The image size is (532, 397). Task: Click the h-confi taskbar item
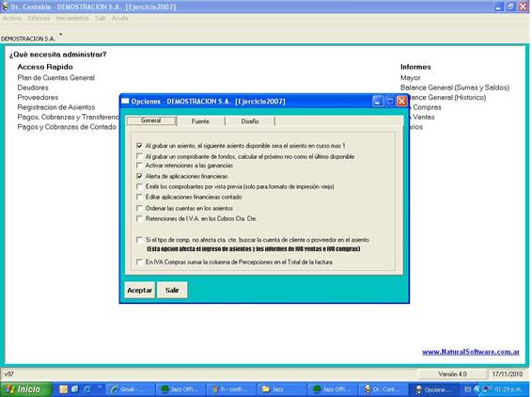click(x=231, y=389)
